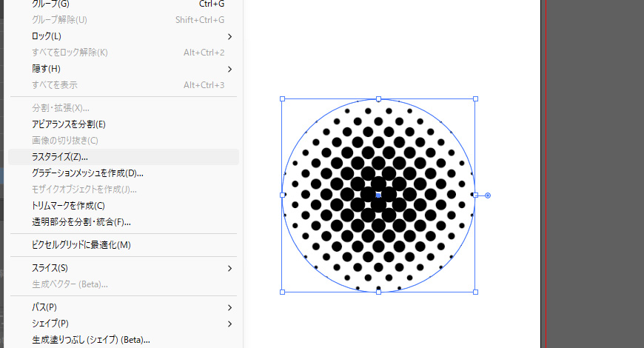Click アピアランスを分割(E) in the menu
This screenshot has width=644, height=348.
69,124
